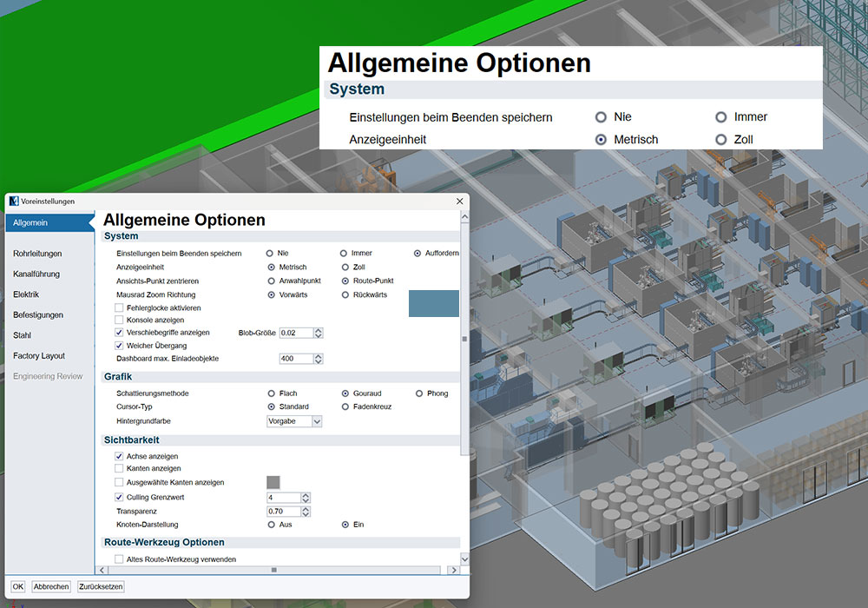Toggle the Kanten anzeigen checkbox
Image resolution: width=868 pixels, height=608 pixels.
click(x=119, y=468)
